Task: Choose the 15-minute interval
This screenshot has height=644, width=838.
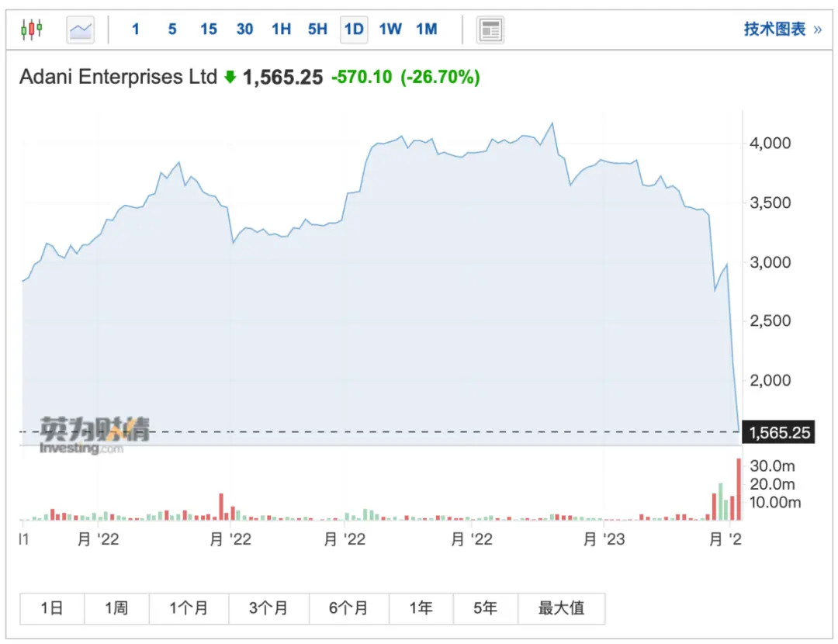Action: click(x=209, y=29)
